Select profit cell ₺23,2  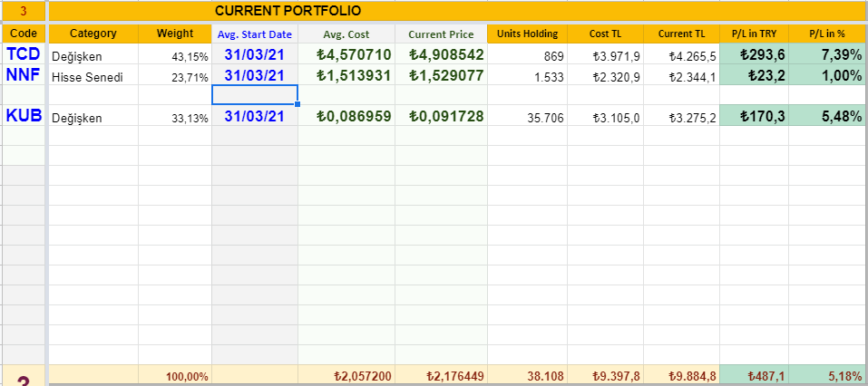[754, 74]
